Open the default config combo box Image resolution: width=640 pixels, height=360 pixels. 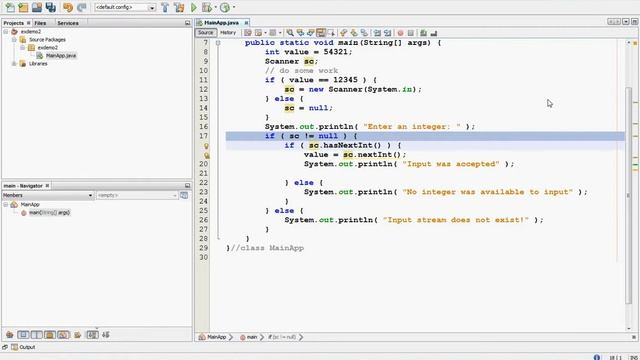[125, 7]
